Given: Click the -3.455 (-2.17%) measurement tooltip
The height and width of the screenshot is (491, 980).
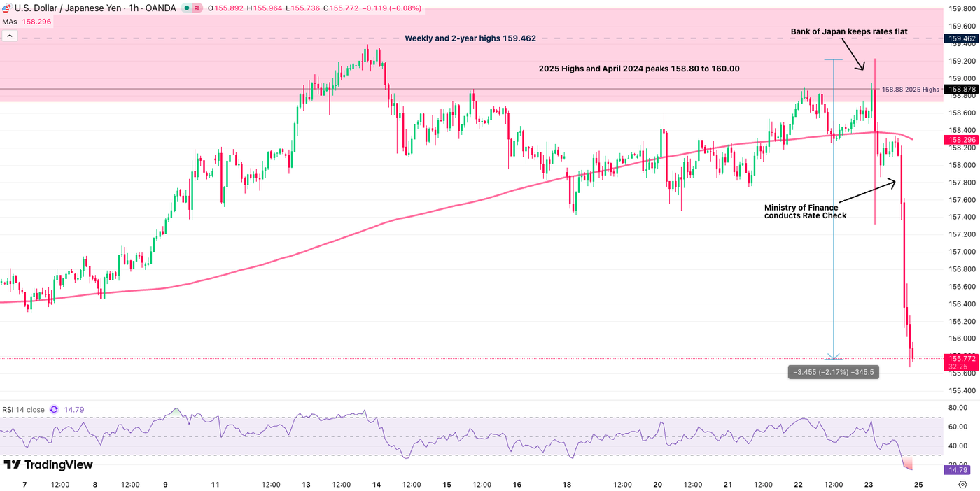Looking at the screenshot, I should 833,371.
